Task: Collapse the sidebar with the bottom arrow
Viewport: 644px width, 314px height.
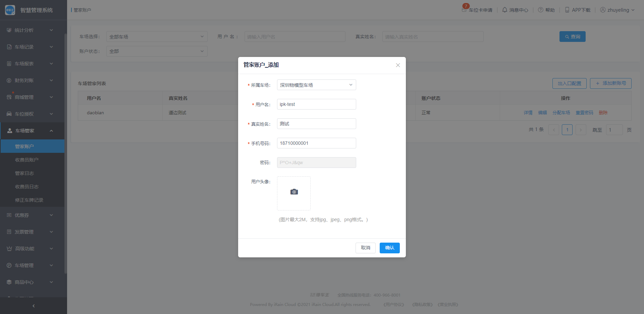Action: [x=34, y=306]
